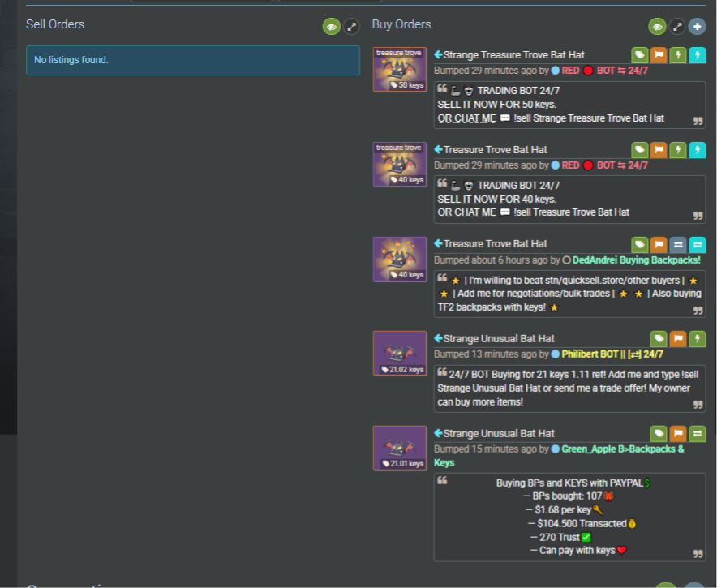Click the orange flag icon on the Strange Treasure Trove Bat Hat listing
The height and width of the screenshot is (588, 717).
pos(659,55)
